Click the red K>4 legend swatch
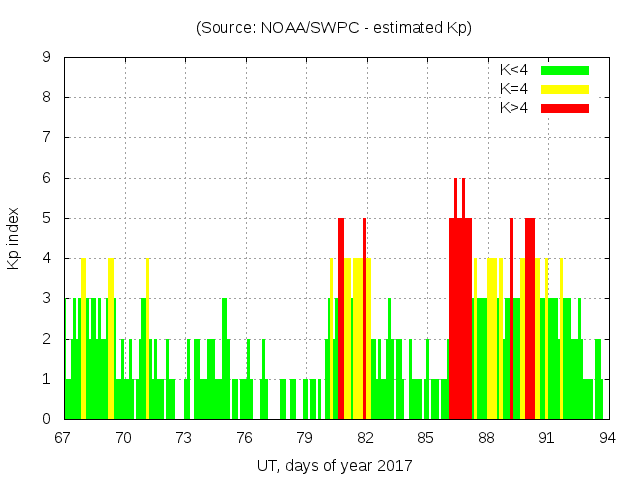 tap(565, 107)
